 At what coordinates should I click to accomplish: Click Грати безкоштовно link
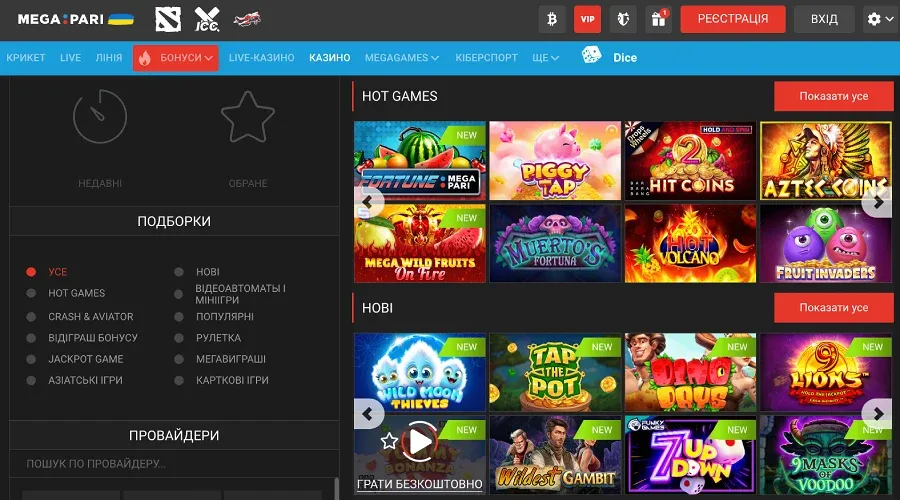pyautogui.click(x=420, y=484)
